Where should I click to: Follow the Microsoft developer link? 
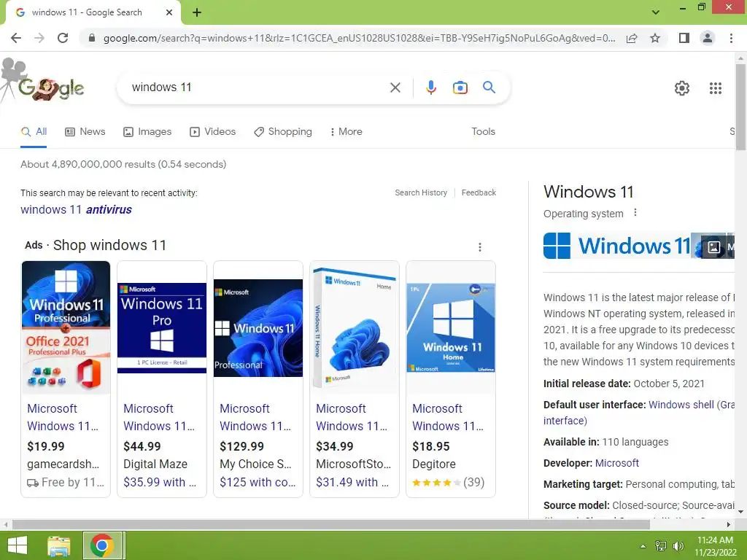[x=617, y=463]
